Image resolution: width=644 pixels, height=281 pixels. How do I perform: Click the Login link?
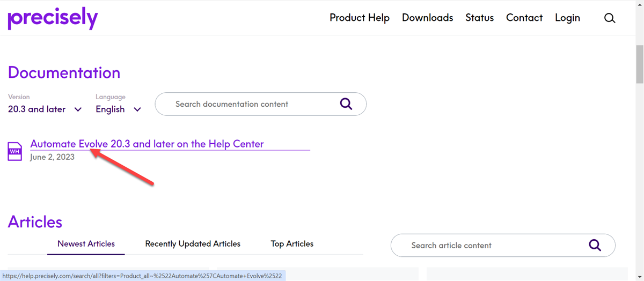coord(567,18)
